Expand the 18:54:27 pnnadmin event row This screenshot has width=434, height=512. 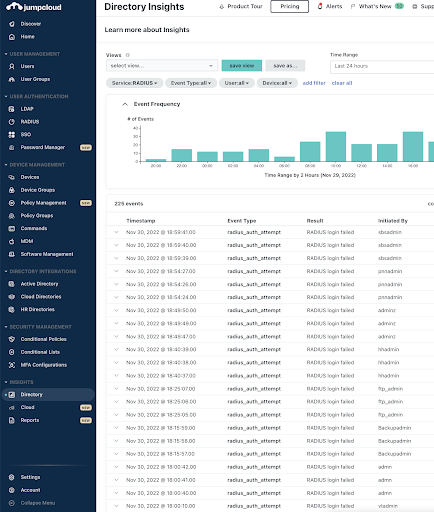[x=116, y=271]
